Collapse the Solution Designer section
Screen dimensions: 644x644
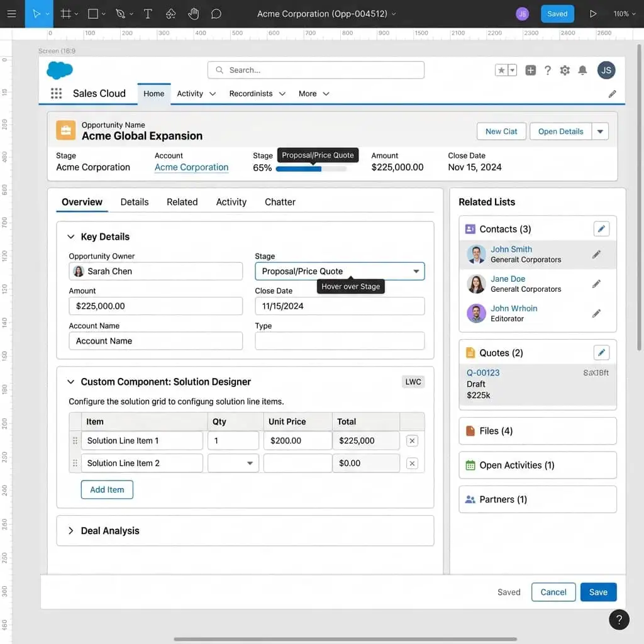point(70,382)
